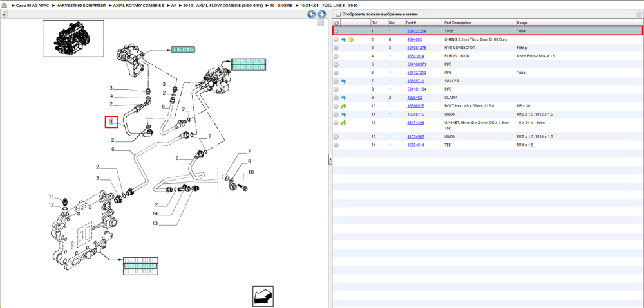The image size is (644, 308).
Task: Select callout number 6 in the diagram
Action: (113, 150)
